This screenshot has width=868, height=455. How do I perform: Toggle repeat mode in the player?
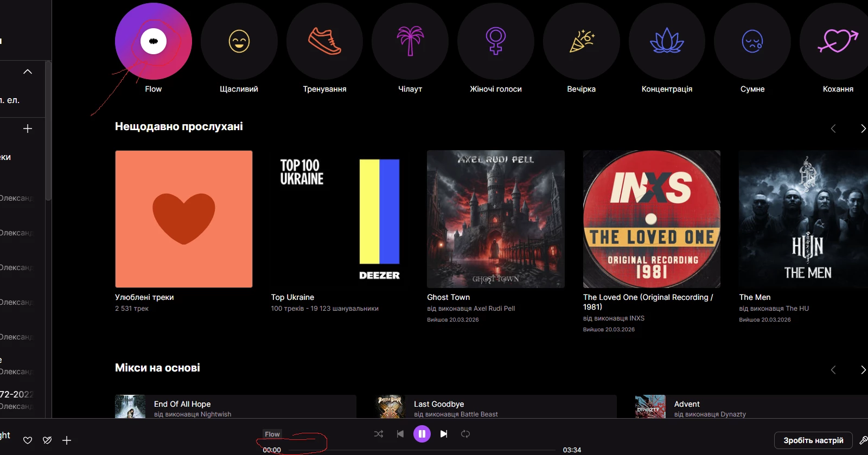pos(465,434)
